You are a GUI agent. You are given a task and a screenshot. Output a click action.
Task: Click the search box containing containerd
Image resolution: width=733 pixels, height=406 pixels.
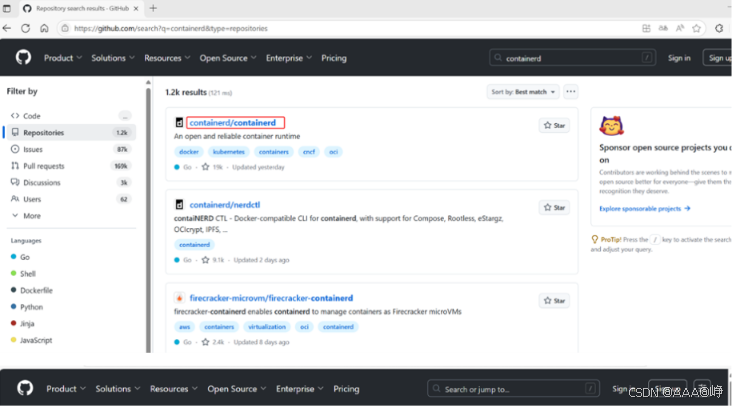(573, 58)
